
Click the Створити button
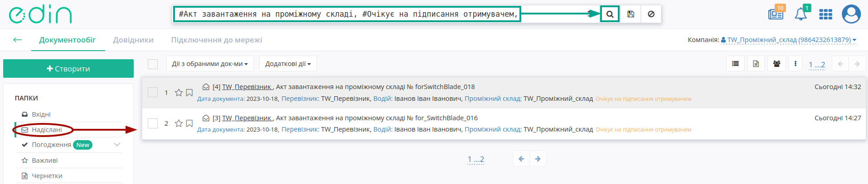(68, 69)
